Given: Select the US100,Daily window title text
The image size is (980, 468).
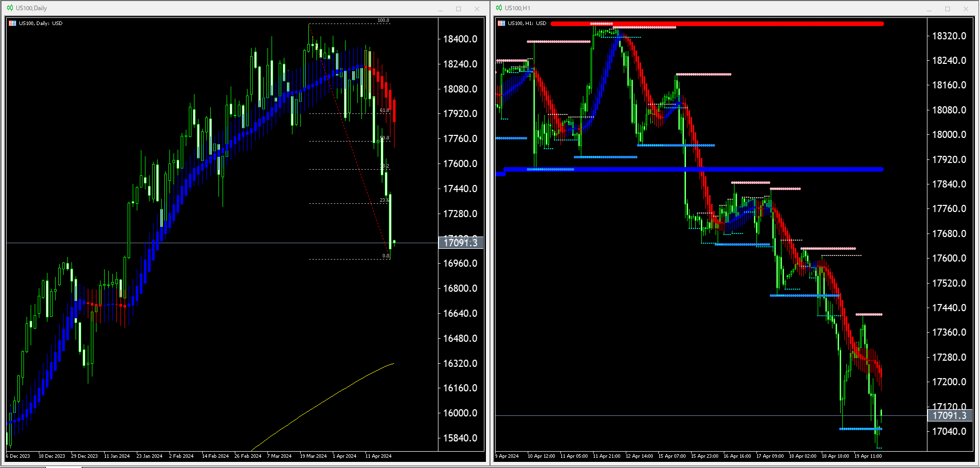Looking at the screenshot, I should (x=31, y=8).
